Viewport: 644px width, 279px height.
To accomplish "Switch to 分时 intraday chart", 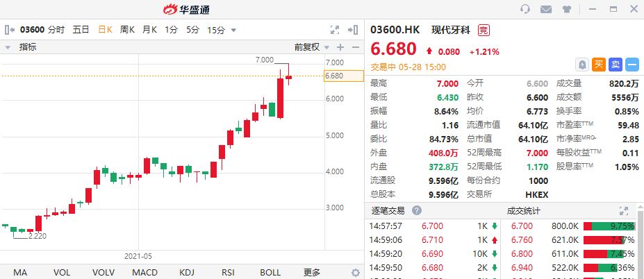I will (56, 30).
